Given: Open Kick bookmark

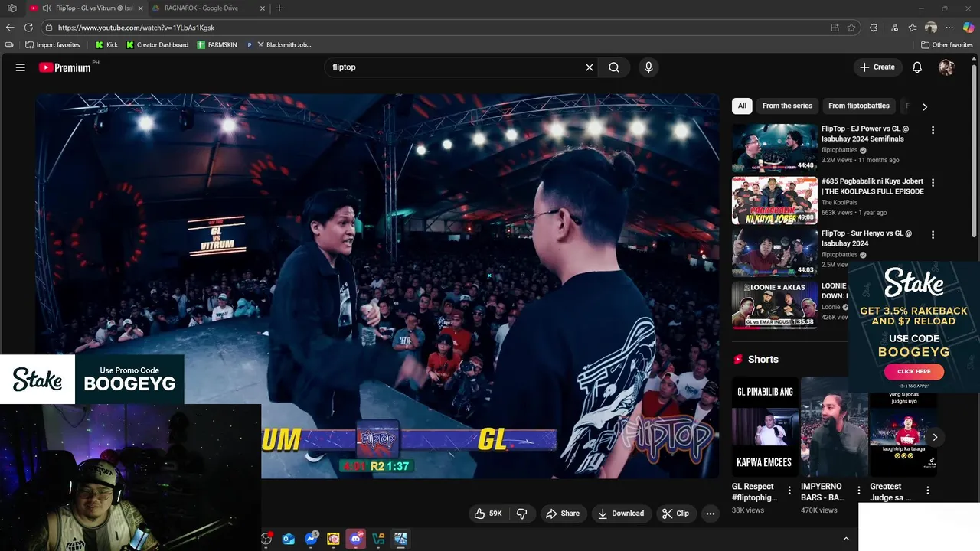Looking at the screenshot, I should (x=106, y=45).
